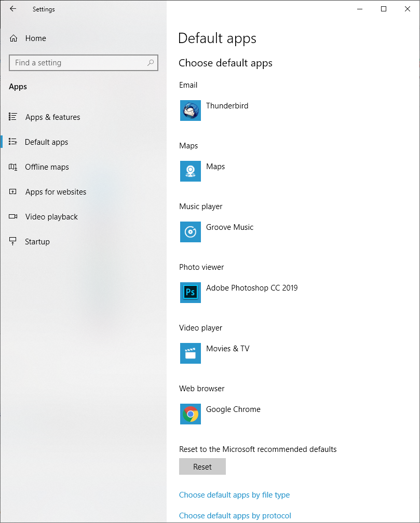The image size is (420, 523).
Task: Click the Groove Music player icon
Action: pyautogui.click(x=191, y=232)
